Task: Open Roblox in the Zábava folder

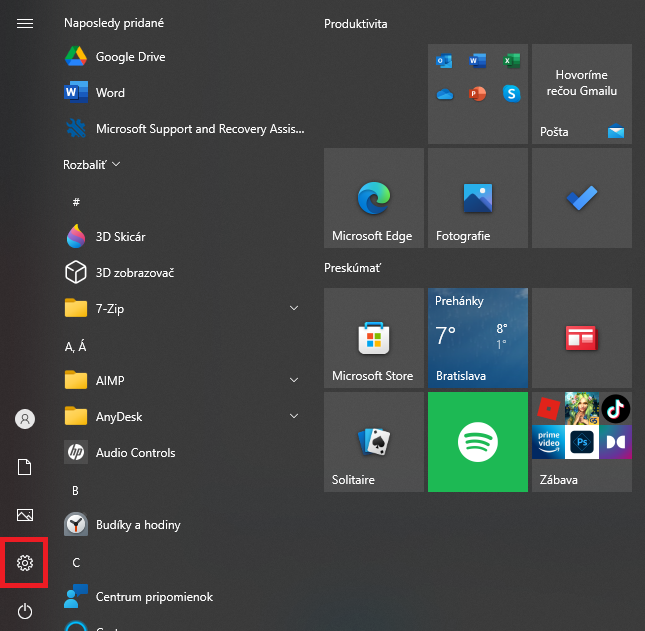Action: point(548,408)
